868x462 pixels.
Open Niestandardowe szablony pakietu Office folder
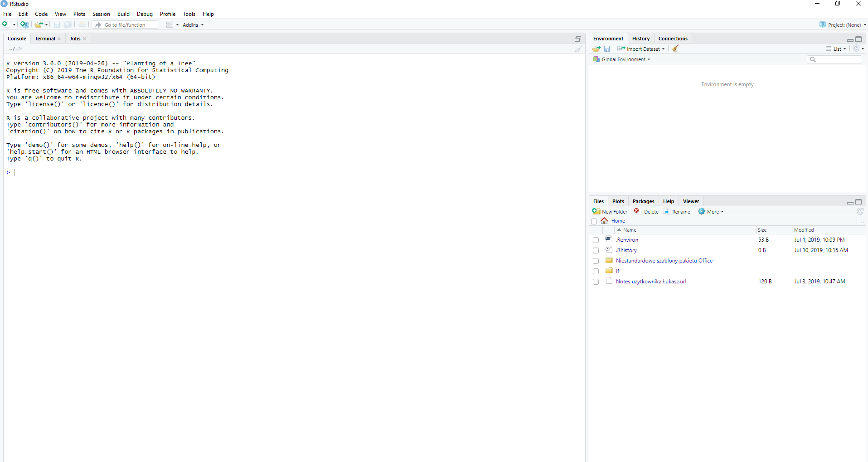coord(664,261)
